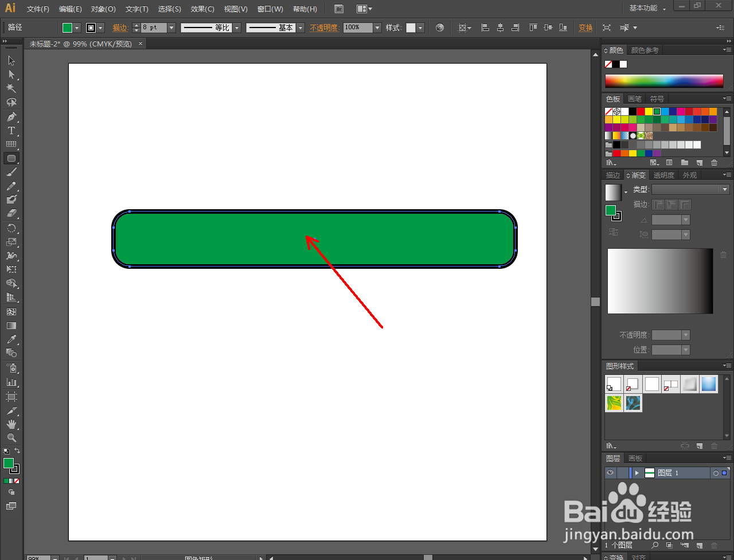This screenshot has width=734, height=560.
Task: Open opacity 100% dropdown
Action: [x=377, y=28]
